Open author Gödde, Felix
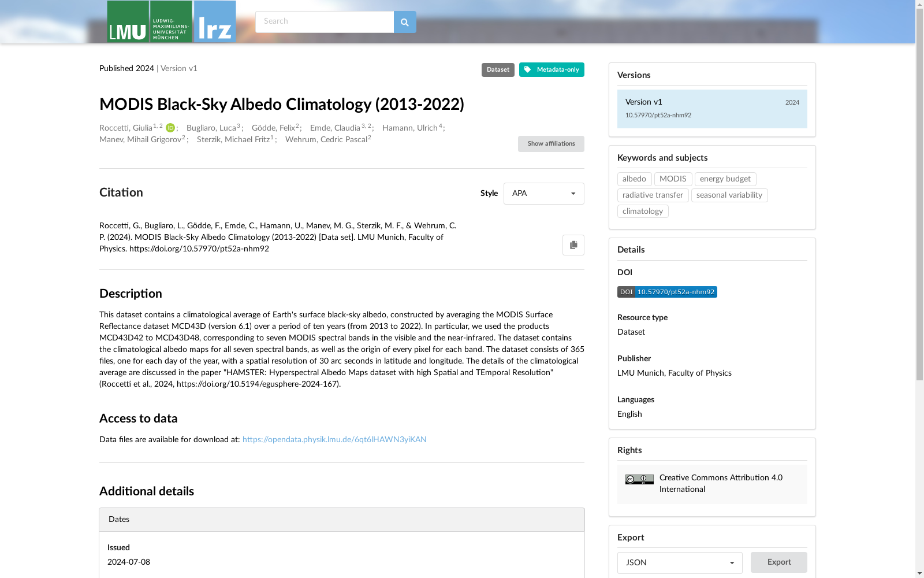Image resolution: width=924 pixels, height=578 pixels. click(273, 128)
